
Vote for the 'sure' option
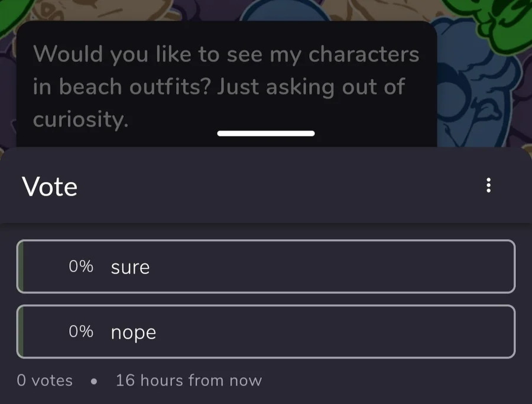tap(266, 267)
